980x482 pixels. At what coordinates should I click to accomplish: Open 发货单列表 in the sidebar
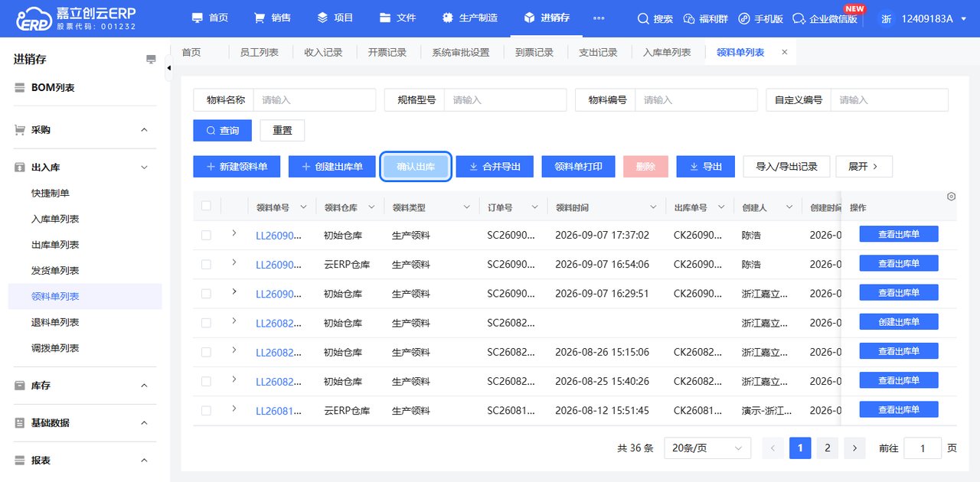(x=55, y=271)
